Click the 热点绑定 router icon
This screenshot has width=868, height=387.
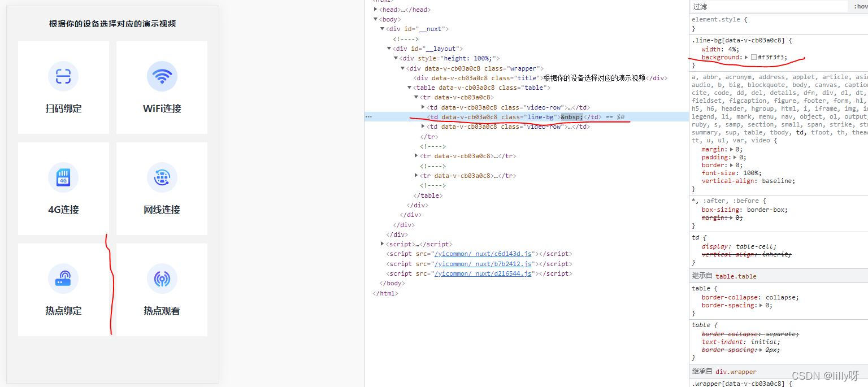63,279
